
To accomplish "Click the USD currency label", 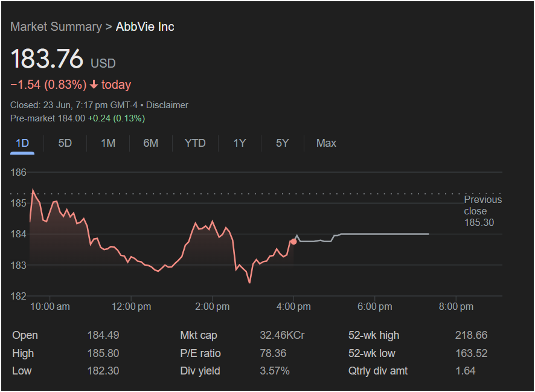I will pyautogui.click(x=103, y=63).
